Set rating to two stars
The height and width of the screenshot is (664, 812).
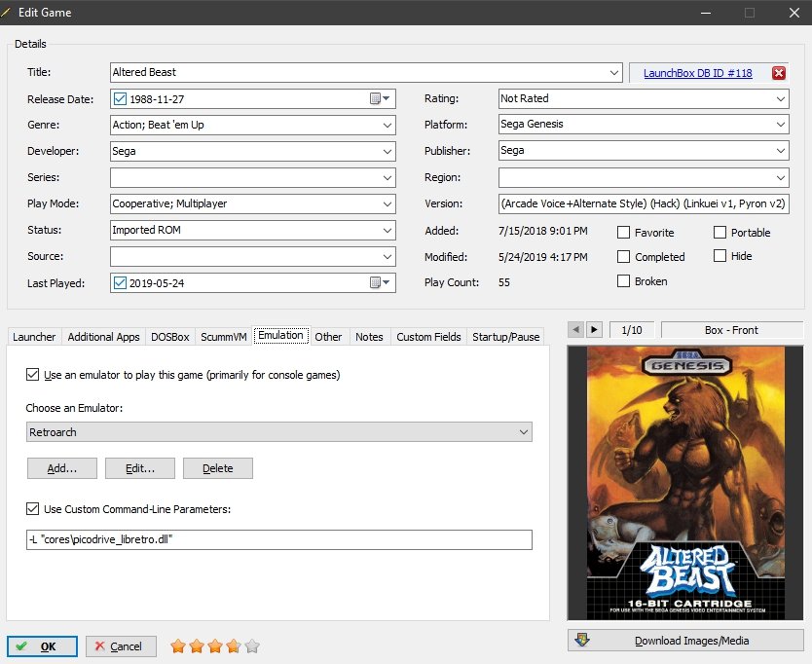click(x=197, y=646)
